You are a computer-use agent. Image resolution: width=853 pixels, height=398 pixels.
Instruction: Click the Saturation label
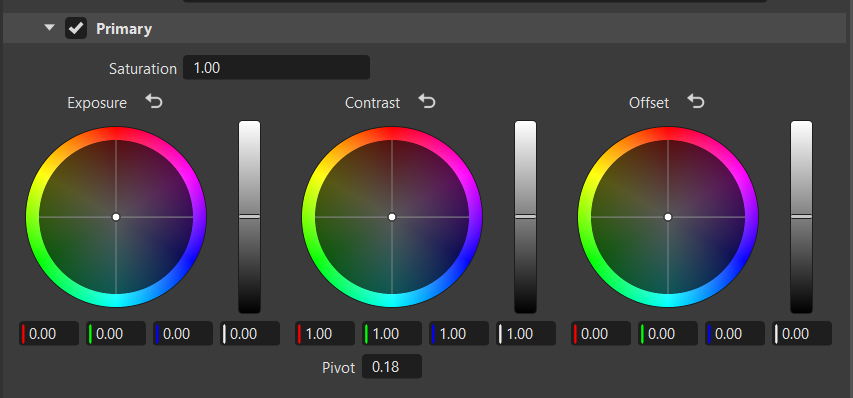tap(143, 69)
